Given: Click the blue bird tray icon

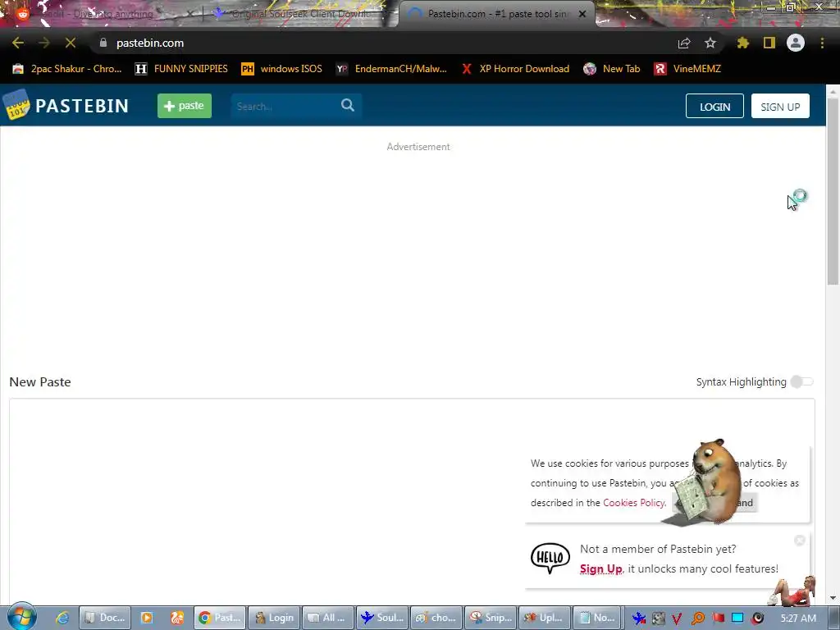Looking at the screenshot, I should point(638,619).
